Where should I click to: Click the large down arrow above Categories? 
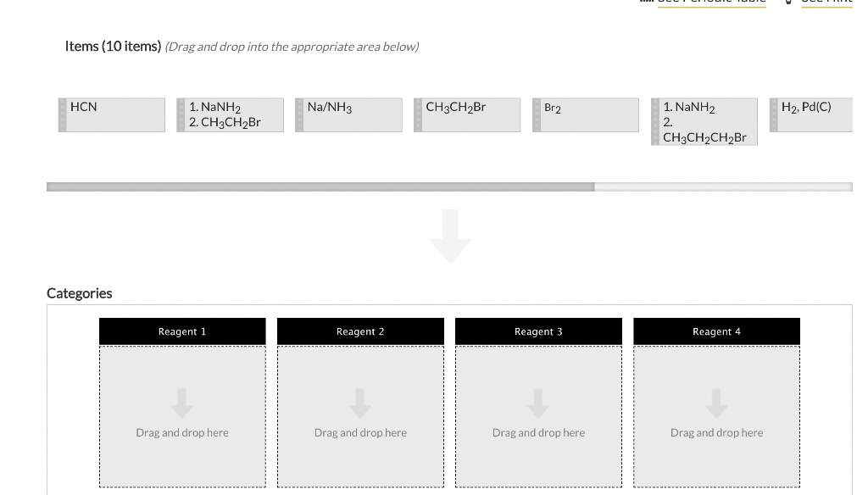449,237
